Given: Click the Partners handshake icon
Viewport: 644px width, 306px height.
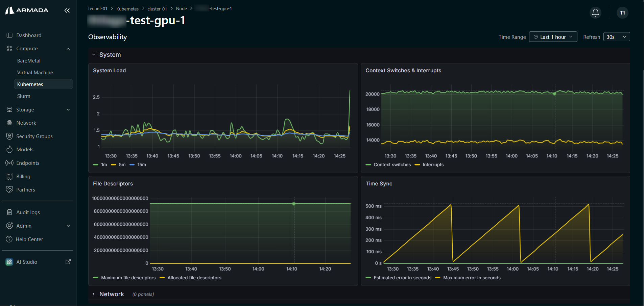Looking at the screenshot, I should tap(9, 189).
